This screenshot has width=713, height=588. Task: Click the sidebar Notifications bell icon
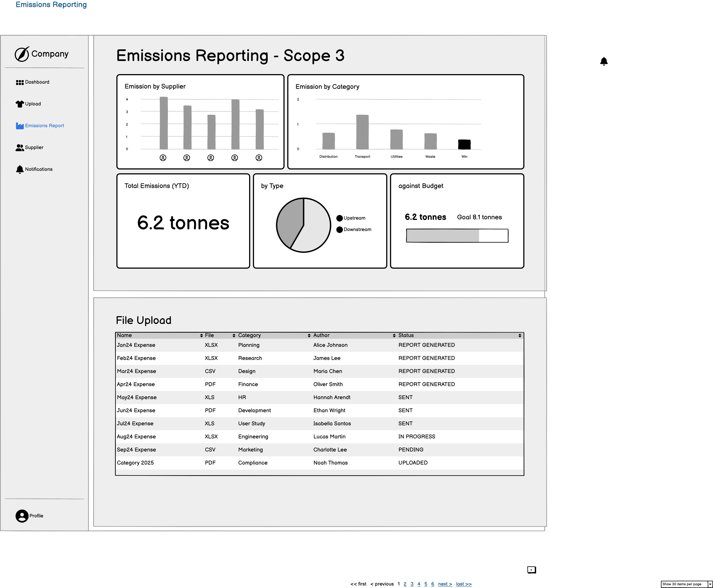point(20,169)
